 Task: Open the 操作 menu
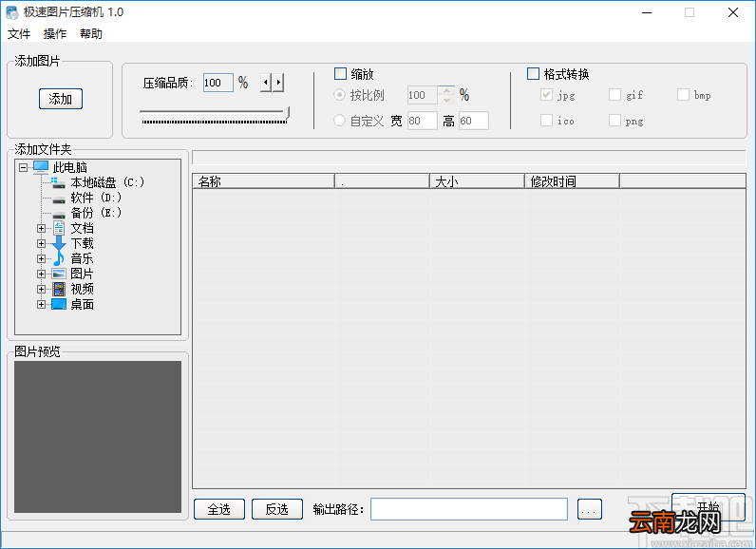tap(55, 34)
